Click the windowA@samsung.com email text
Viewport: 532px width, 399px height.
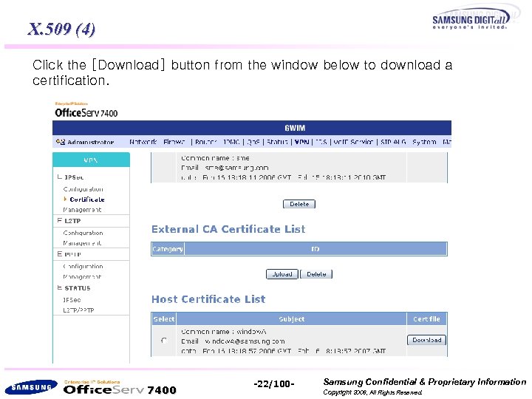(245, 341)
